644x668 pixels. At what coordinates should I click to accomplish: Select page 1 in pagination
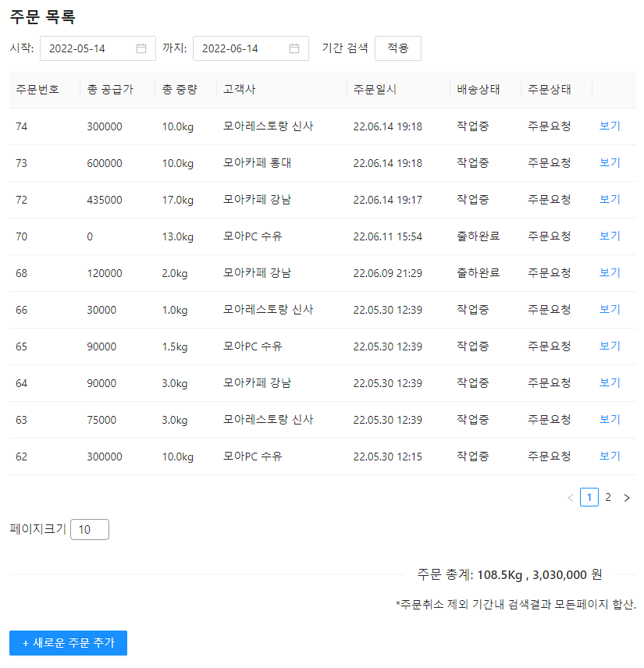coord(589,497)
